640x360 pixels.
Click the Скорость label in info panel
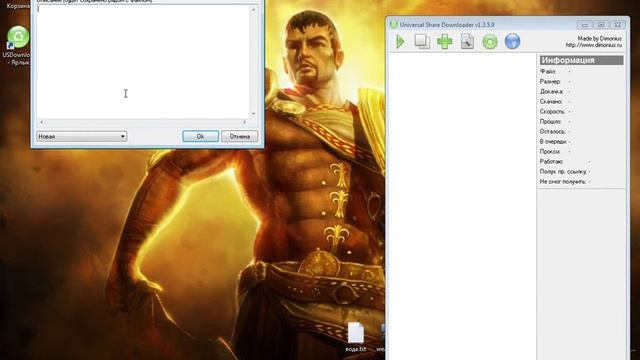[x=552, y=111]
